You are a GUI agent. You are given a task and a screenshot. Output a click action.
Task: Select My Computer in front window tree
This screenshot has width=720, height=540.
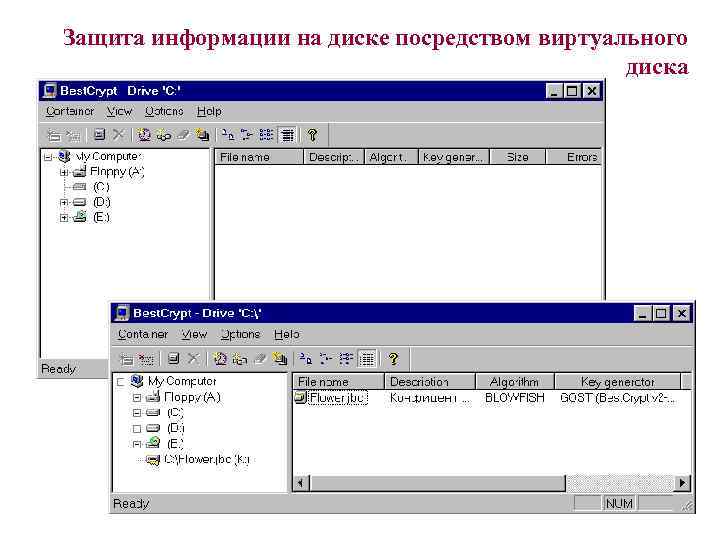pyautogui.click(x=182, y=381)
